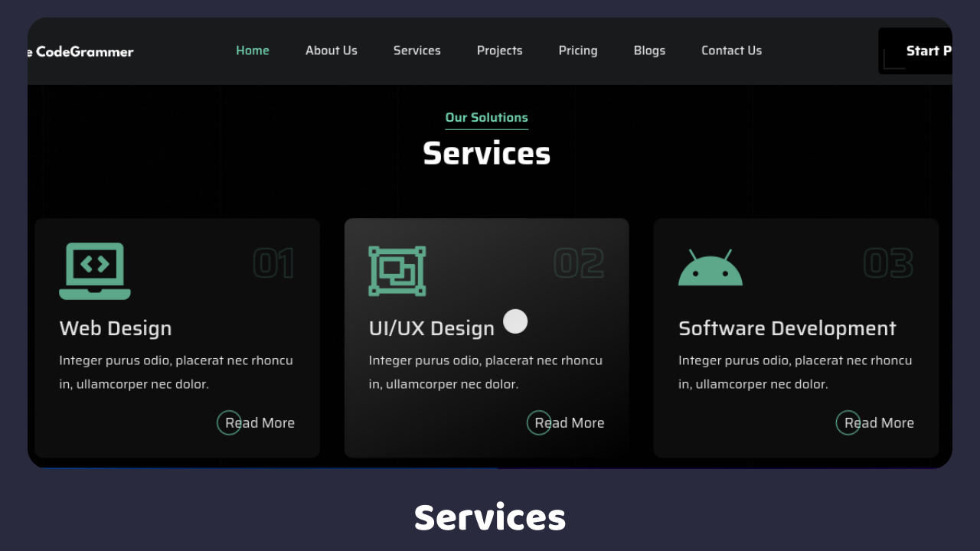
Task: Click the circular Read More icon under UI/UX Design
Action: [x=538, y=422]
